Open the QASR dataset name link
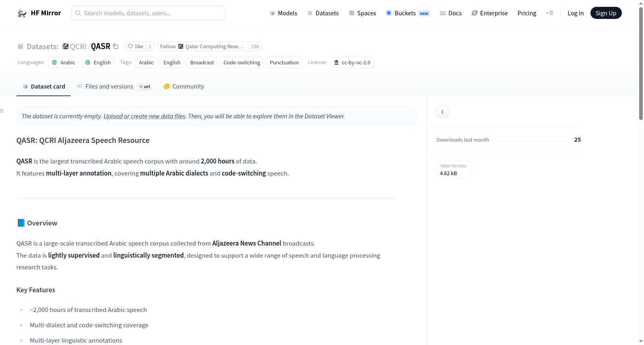The width and height of the screenshot is (644, 345). coord(101,46)
